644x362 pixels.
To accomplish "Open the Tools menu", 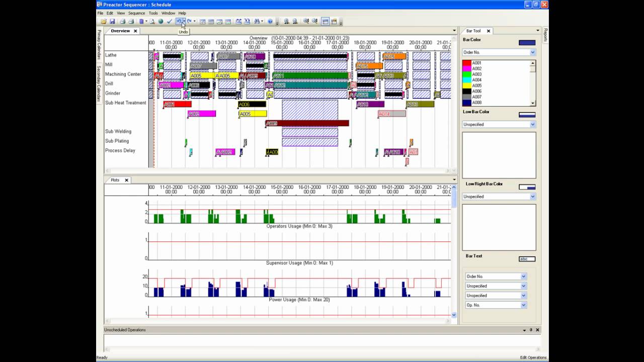I will point(153,13).
